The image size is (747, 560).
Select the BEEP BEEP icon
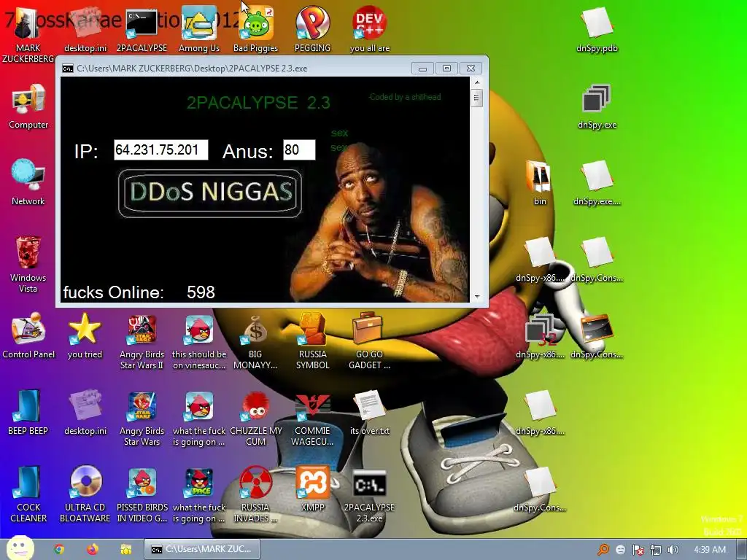28,405
